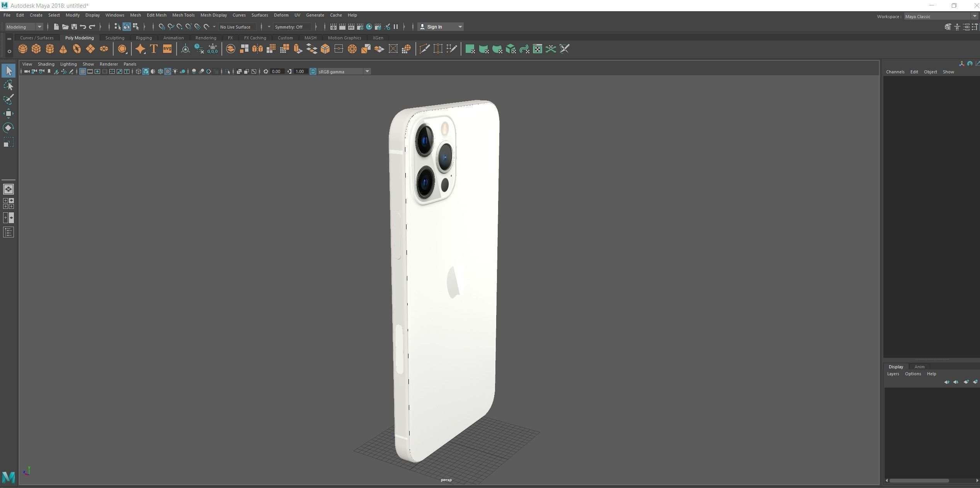Click the Symmetry: Off button
This screenshot has height=488, width=980.
[289, 27]
